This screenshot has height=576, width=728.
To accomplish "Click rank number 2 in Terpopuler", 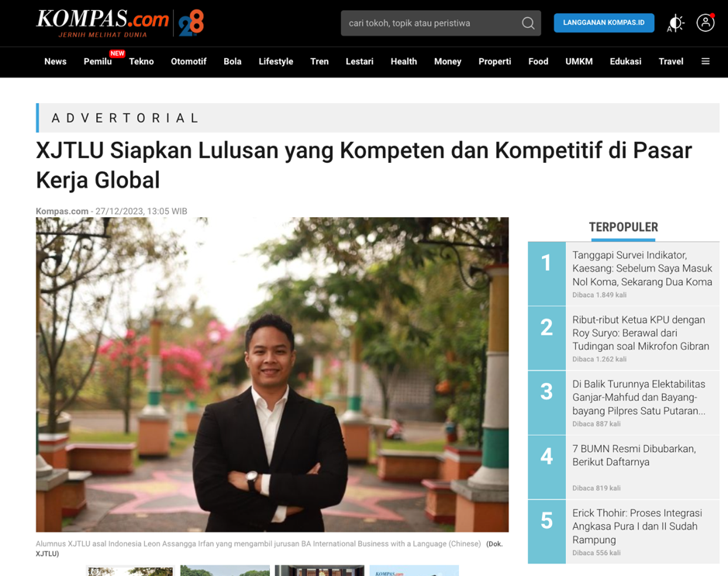I will tap(547, 338).
